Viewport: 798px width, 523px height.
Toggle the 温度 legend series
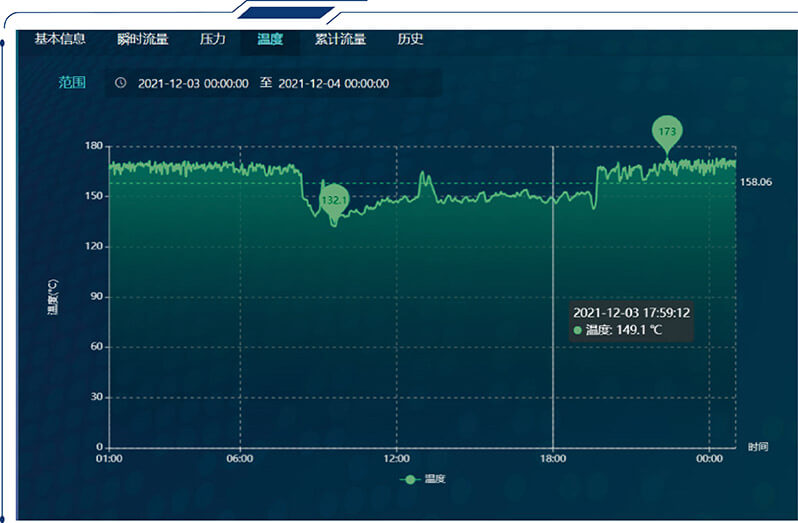(423, 479)
